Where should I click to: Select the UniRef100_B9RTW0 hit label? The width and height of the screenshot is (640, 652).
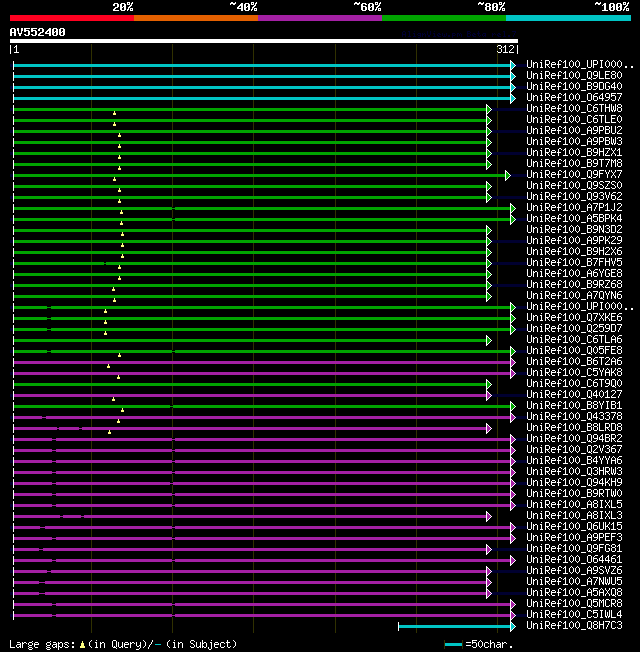pyautogui.click(x=574, y=493)
